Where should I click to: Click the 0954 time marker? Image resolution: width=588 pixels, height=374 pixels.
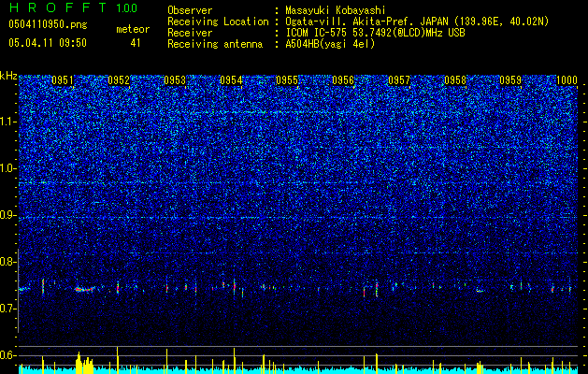(x=231, y=80)
